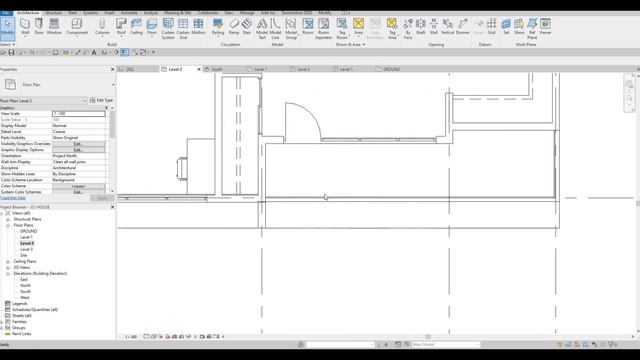640x360 pixels.
Task: Select the Area tool
Action: (x=358, y=27)
